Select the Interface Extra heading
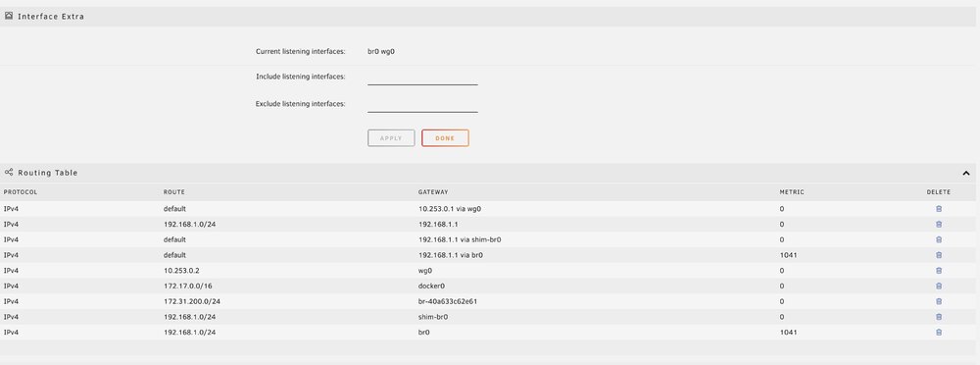Viewport: 980px width, 365px height. click(x=51, y=17)
